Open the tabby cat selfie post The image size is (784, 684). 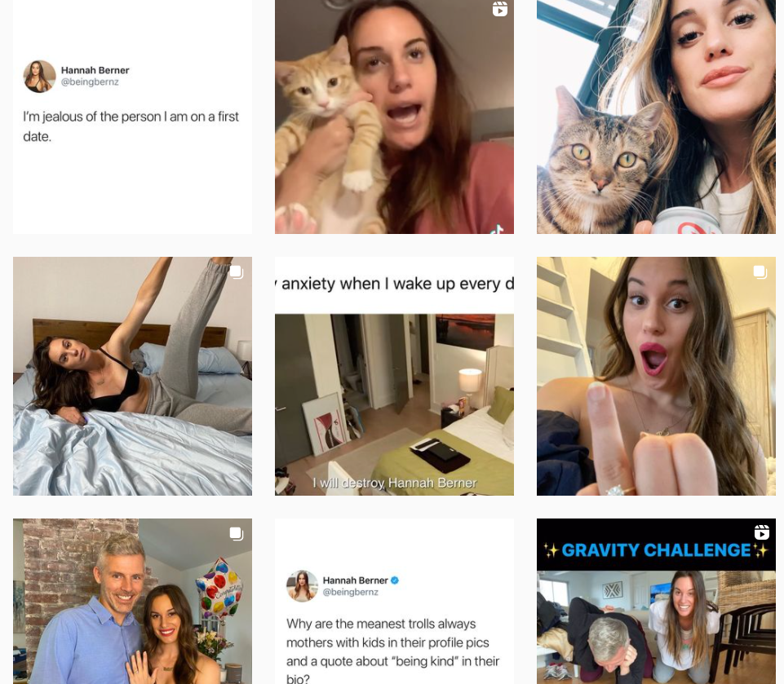click(x=656, y=117)
